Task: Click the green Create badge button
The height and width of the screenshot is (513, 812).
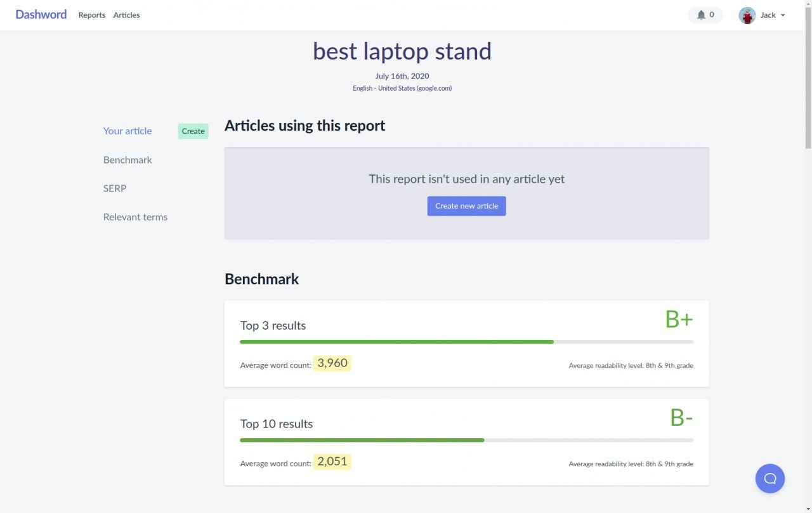Action: [x=193, y=131]
